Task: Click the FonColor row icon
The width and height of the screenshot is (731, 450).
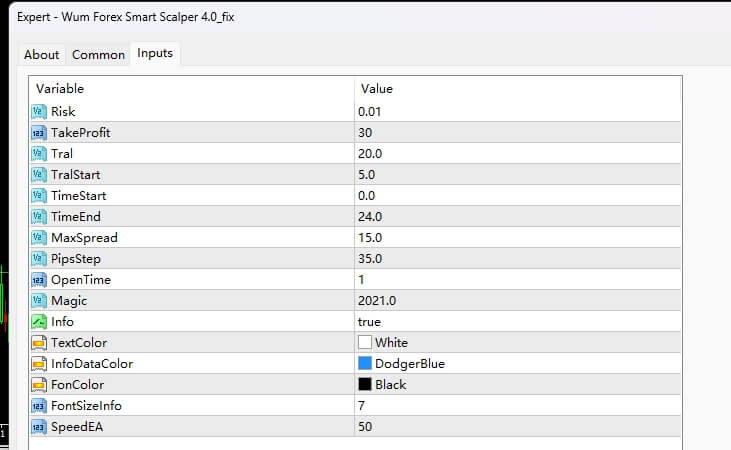Action: [39, 384]
